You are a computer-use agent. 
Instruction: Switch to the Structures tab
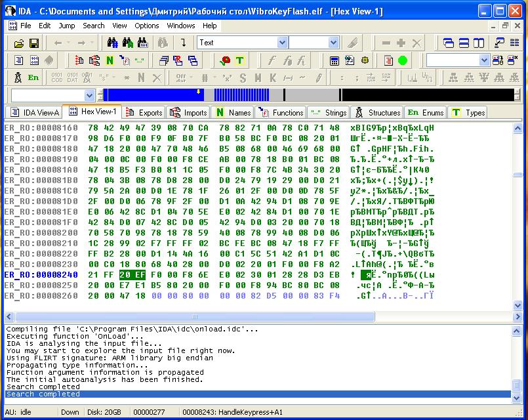point(378,112)
